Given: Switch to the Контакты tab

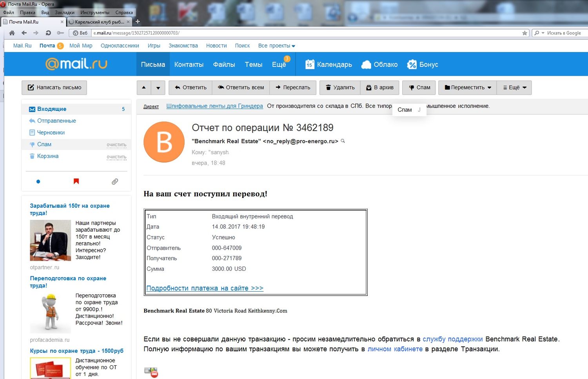Looking at the screenshot, I should pos(189,65).
